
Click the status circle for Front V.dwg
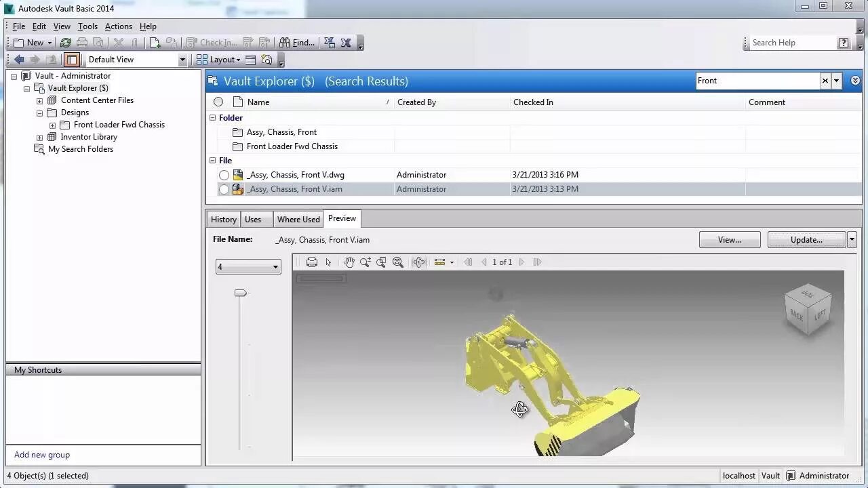(x=224, y=175)
